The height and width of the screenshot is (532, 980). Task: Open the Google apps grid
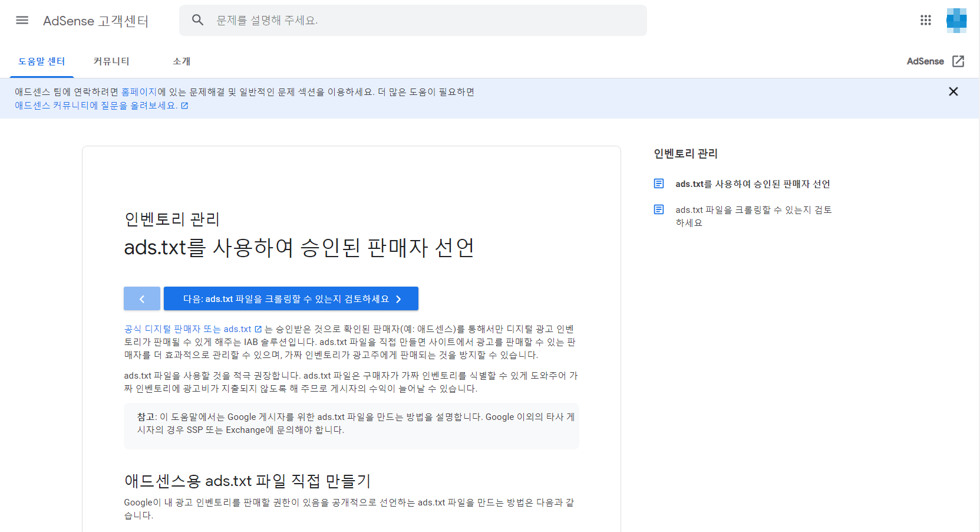(926, 21)
